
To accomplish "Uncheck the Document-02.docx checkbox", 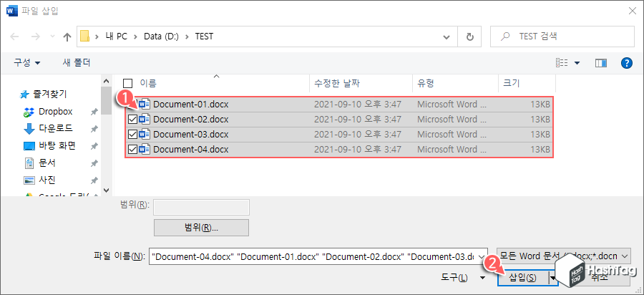I will point(133,120).
